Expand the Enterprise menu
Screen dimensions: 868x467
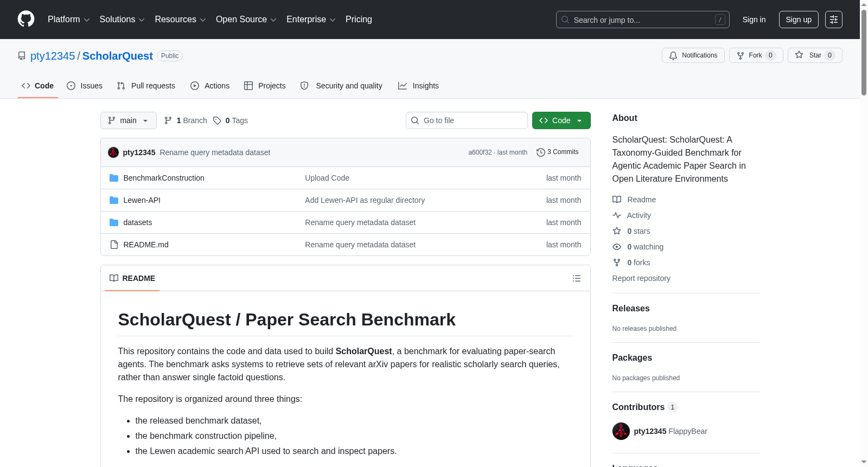[x=311, y=20]
